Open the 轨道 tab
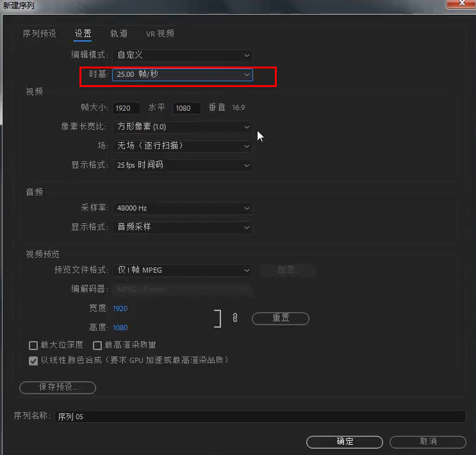 tap(119, 33)
